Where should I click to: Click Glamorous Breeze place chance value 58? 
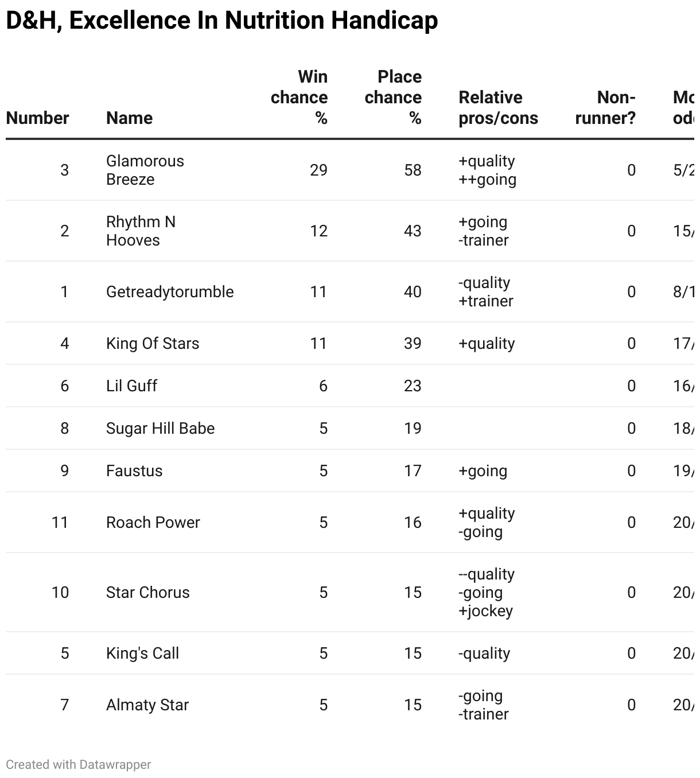(x=413, y=170)
